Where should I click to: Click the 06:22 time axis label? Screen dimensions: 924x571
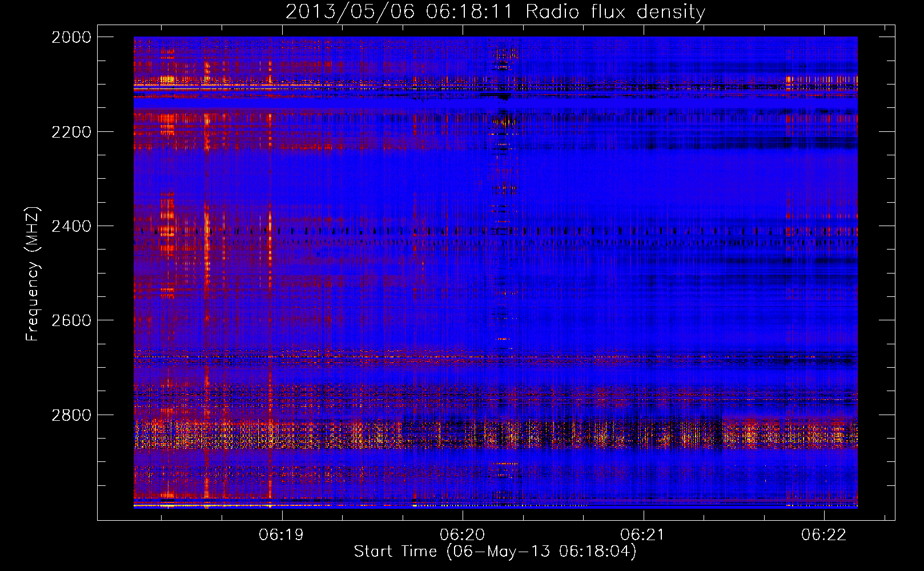pos(823,534)
